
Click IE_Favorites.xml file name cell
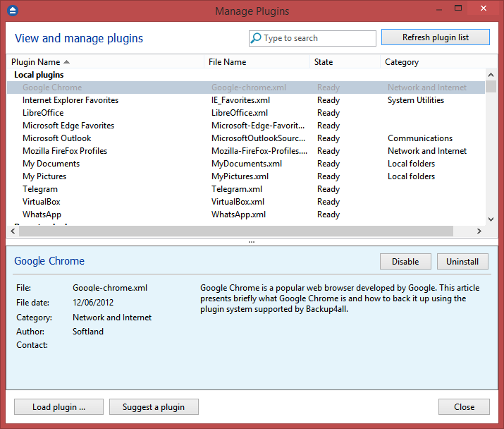[241, 100]
